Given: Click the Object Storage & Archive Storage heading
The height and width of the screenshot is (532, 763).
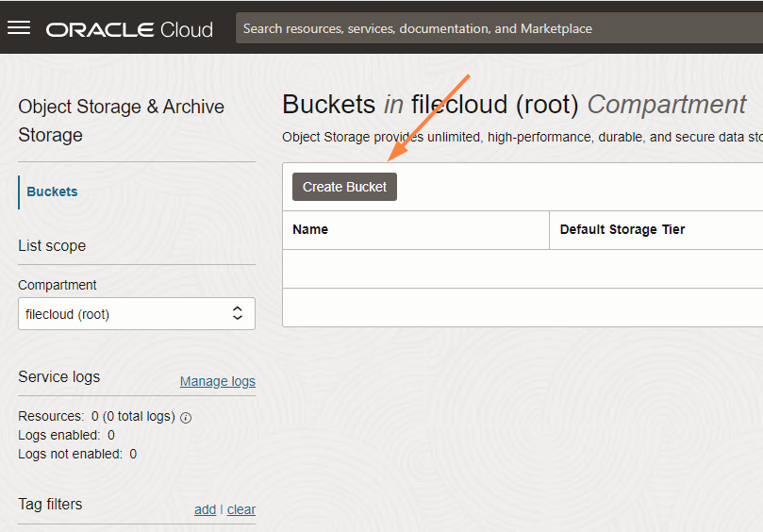Looking at the screenshot, I should pyautogui.click(x=121, y=121).
